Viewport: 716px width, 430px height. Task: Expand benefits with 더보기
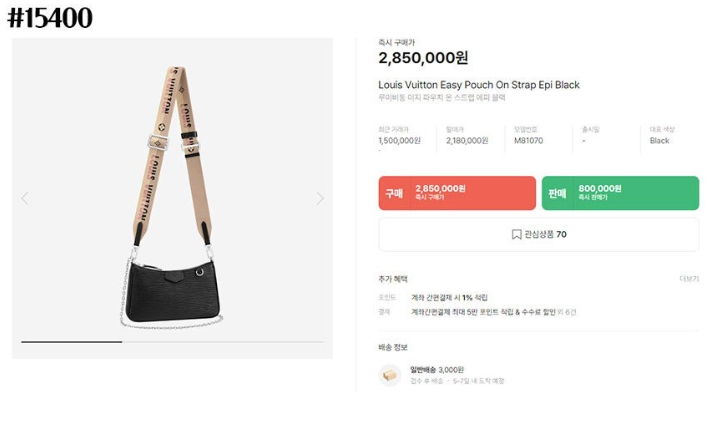point(689,278)
